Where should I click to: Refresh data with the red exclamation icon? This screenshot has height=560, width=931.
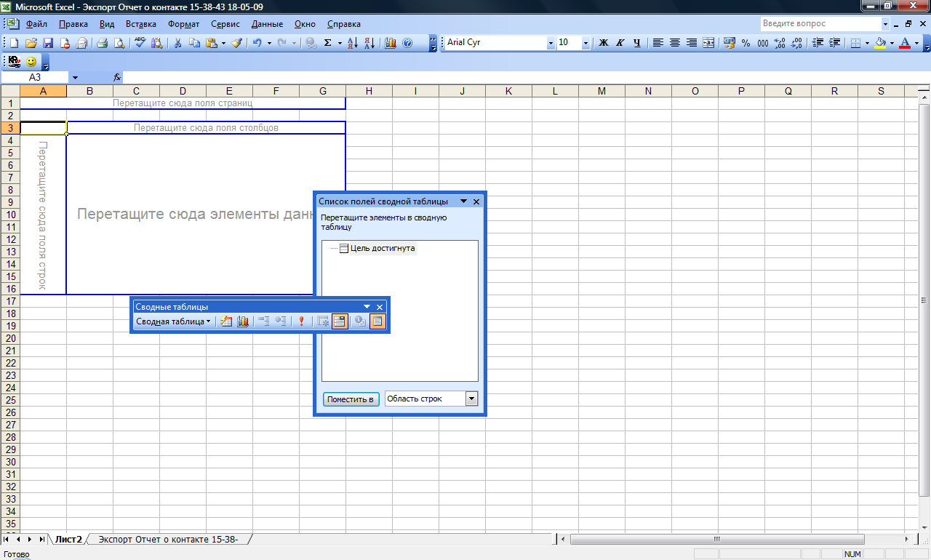(x=302, y=321)
